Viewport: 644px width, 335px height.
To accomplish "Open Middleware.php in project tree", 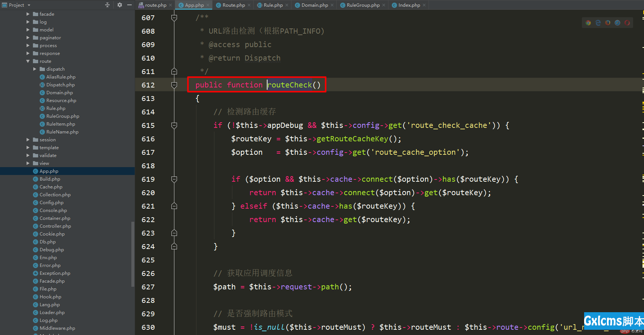I will pyautogui.click(x=54, y=328).
